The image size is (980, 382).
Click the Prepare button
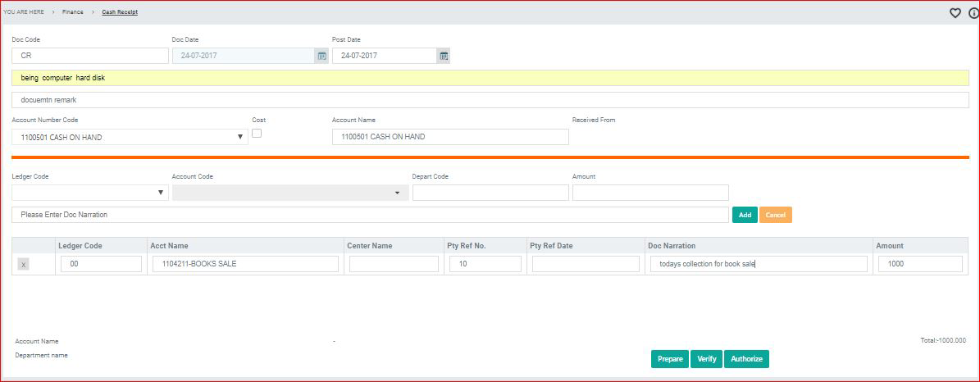click(669, 359)
